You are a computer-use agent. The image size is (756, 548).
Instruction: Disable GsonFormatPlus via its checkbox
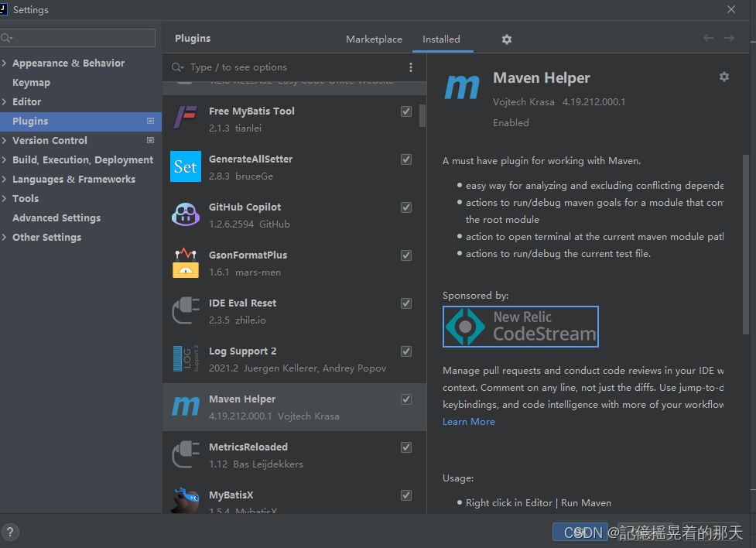click(406, 255)
